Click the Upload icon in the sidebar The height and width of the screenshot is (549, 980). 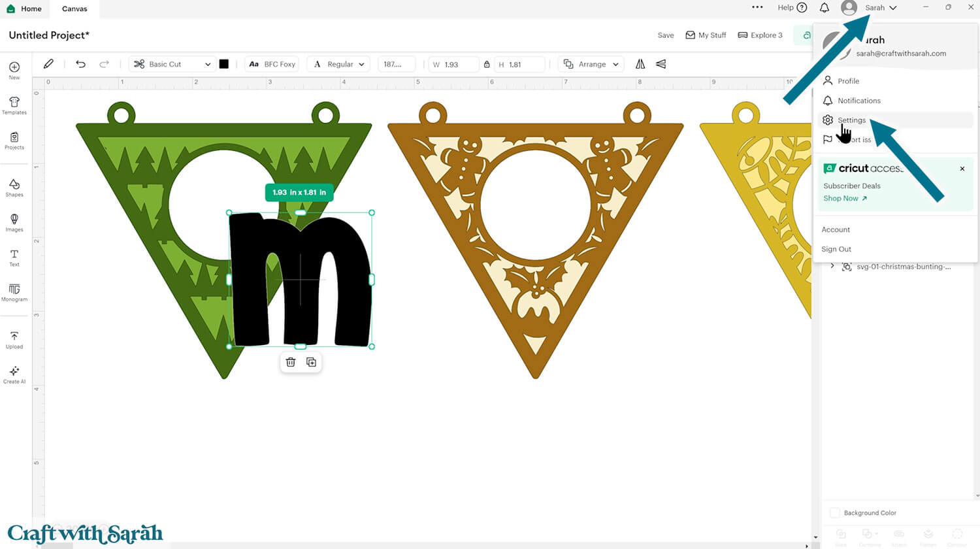point(14,338)
